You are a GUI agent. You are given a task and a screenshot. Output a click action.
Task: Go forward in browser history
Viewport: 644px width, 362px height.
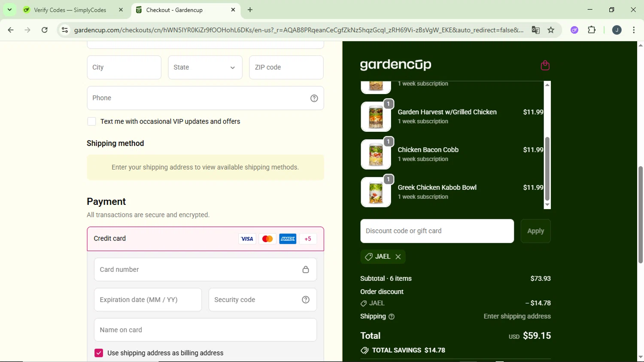point(27,30)
